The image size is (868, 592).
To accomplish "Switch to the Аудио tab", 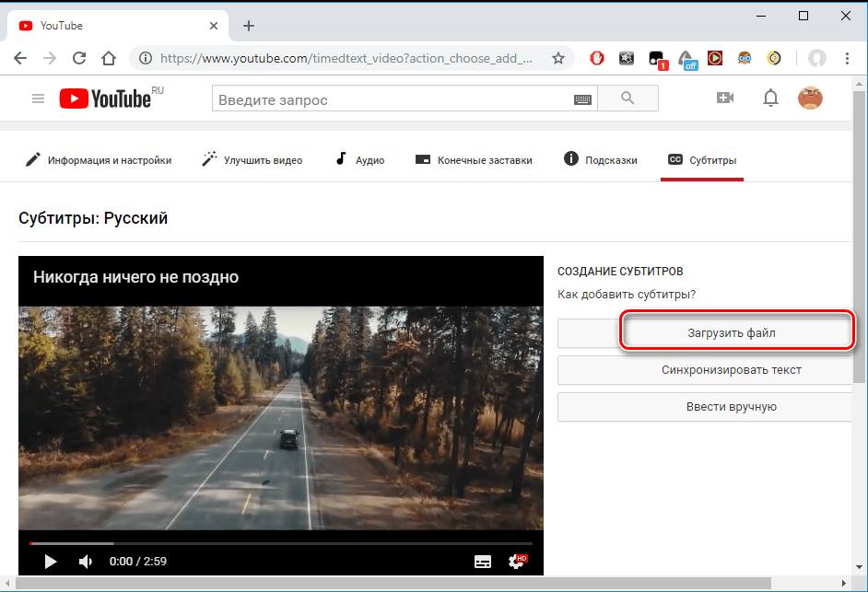I will (x=359, y=160).
